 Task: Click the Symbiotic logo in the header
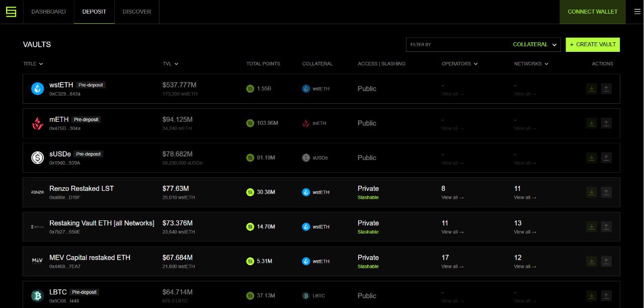pyautogui.click(x=11, y=12)
